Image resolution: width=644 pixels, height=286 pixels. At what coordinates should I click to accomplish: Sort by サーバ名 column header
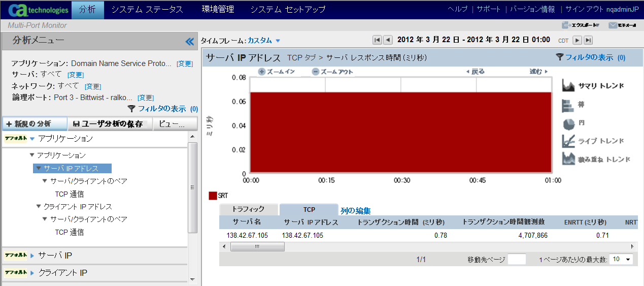click(x=247, y=222)
